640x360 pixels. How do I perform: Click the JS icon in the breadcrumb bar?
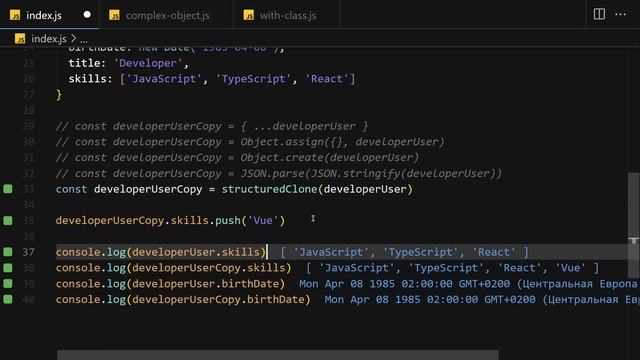[20, 39]
